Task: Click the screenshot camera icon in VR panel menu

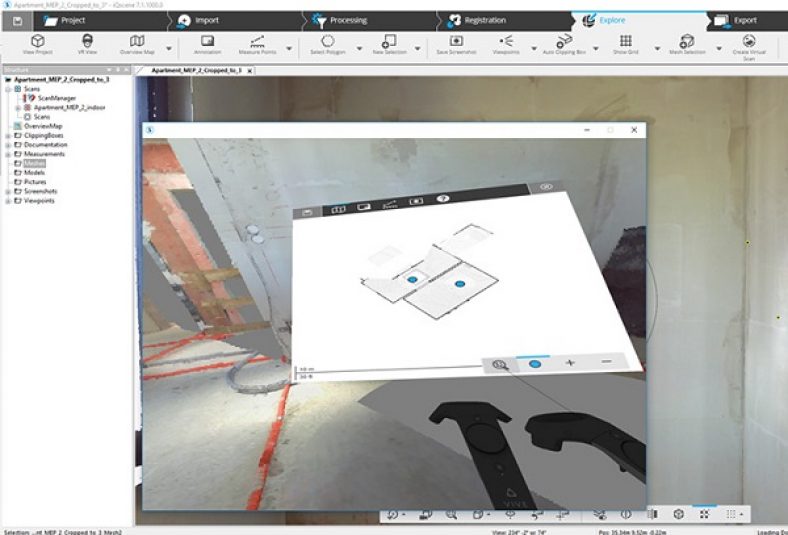Action: click(x=416, y=201)
